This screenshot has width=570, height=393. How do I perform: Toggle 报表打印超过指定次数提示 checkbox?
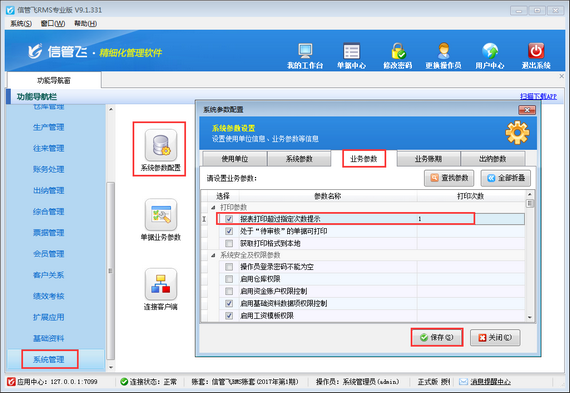(229, 219)
